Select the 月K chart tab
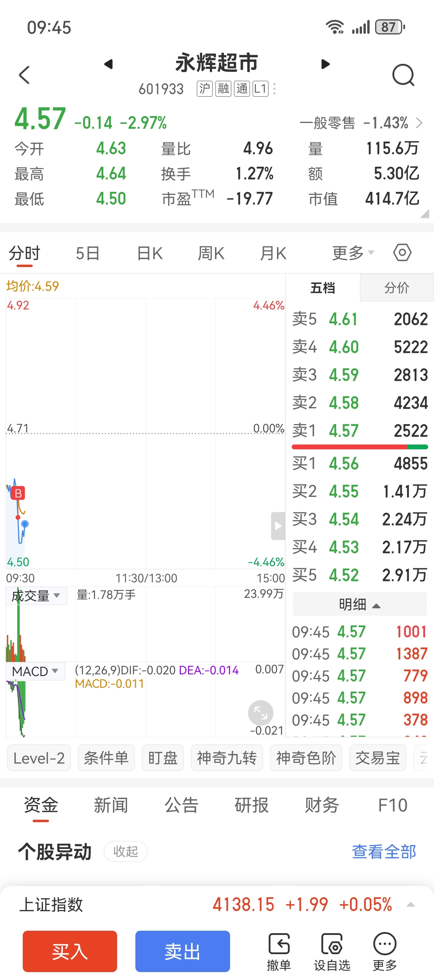The width and height of the screenshot is (434, 980). 273,253
